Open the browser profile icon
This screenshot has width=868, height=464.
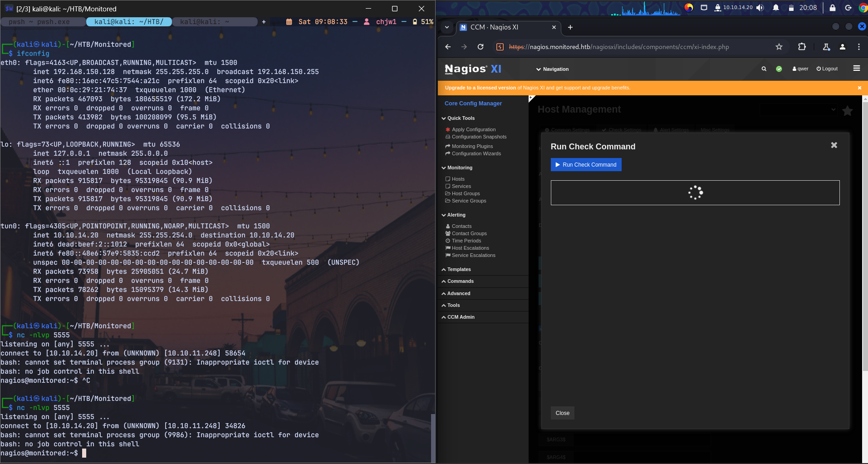(x=843, y=47)
